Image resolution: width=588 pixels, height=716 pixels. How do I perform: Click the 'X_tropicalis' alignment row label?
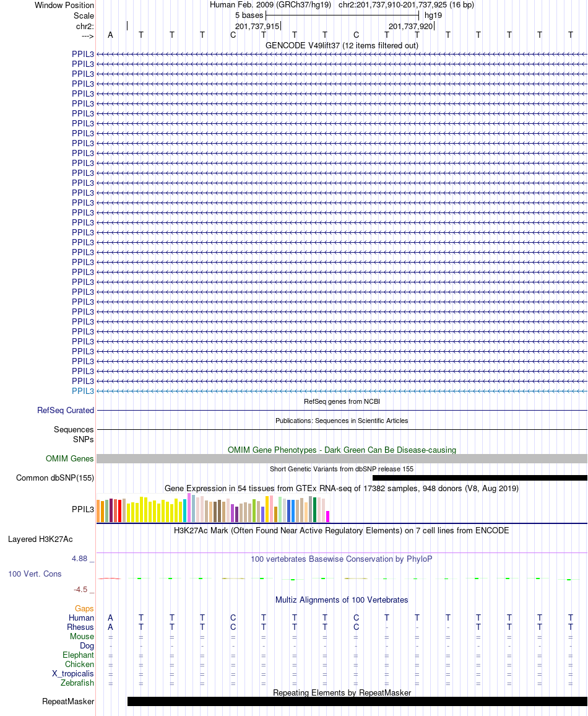tap(73, 673)
